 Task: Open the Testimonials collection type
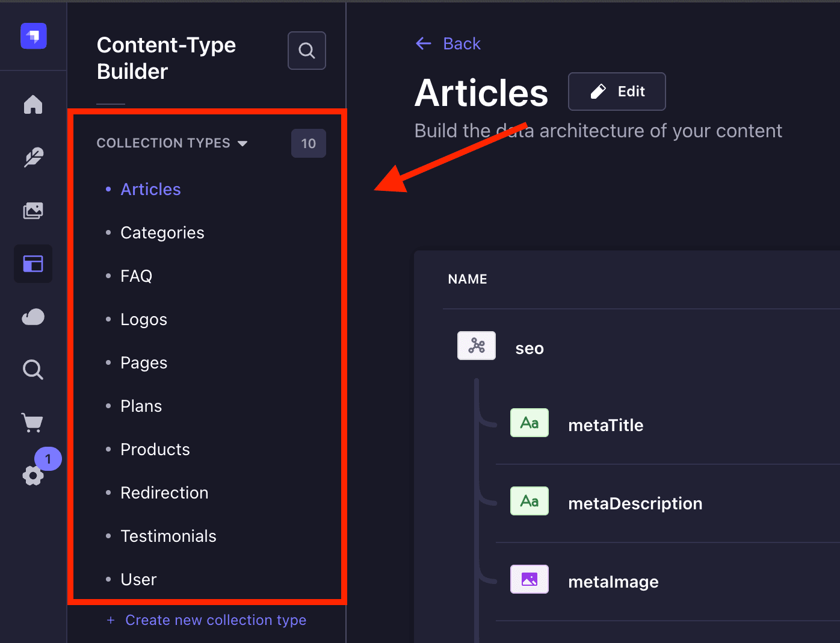168,536
